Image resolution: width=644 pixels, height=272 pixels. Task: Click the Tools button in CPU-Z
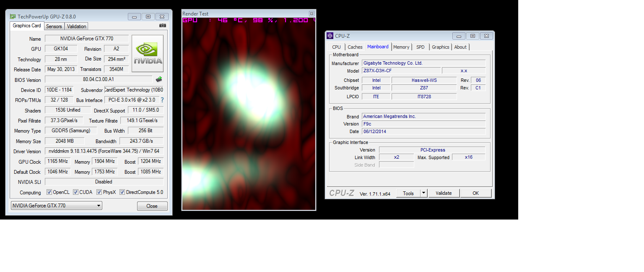408,193
